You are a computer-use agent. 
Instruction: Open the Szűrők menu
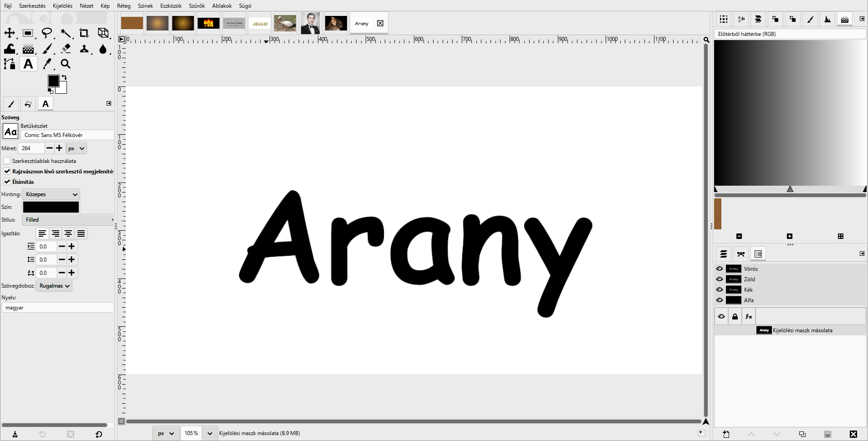197,6
